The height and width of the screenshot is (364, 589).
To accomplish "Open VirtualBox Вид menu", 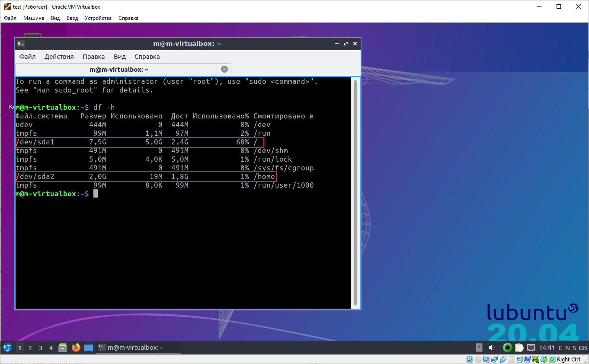I will pyautogui.click(x=55, y=18).
